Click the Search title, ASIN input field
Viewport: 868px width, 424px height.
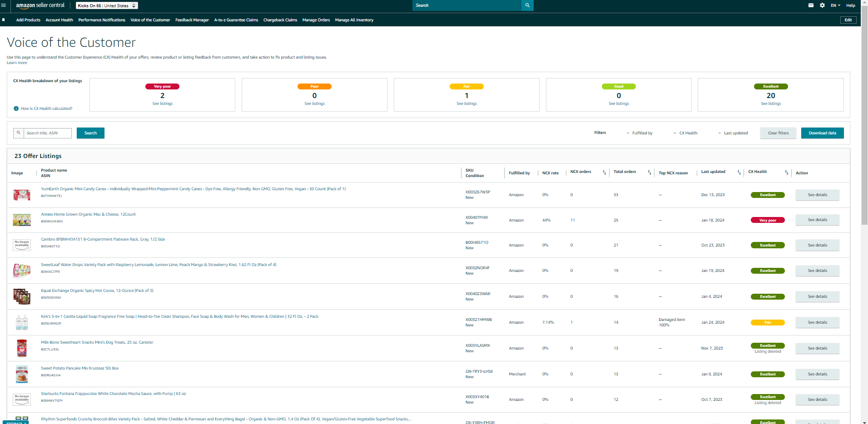[47, 133]
